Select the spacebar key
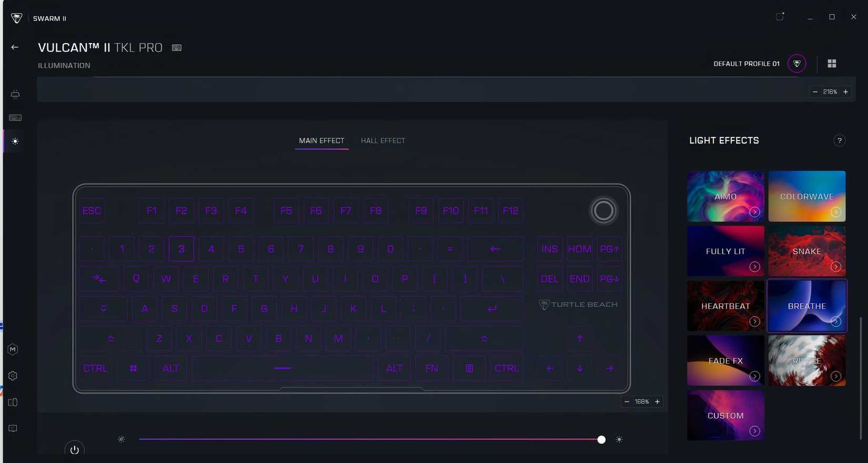 pyautogui.click(x=282, y=368)
